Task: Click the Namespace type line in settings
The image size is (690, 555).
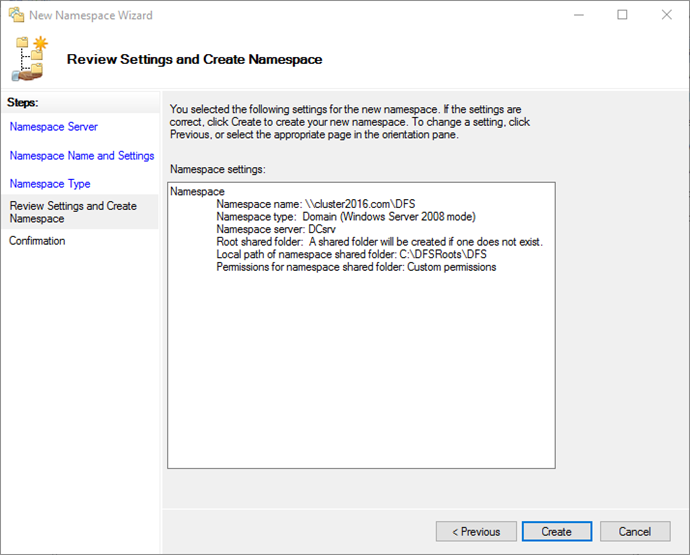Action: [346, 217]
